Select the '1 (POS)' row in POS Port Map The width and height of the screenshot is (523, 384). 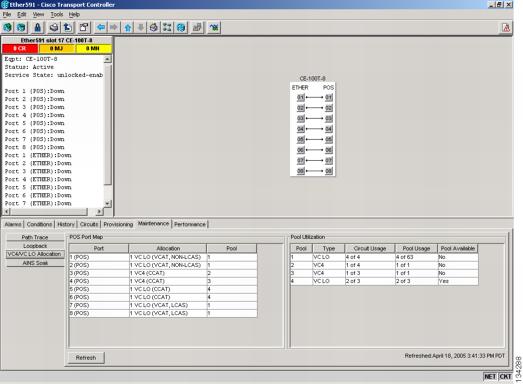(x=163, y=257)
